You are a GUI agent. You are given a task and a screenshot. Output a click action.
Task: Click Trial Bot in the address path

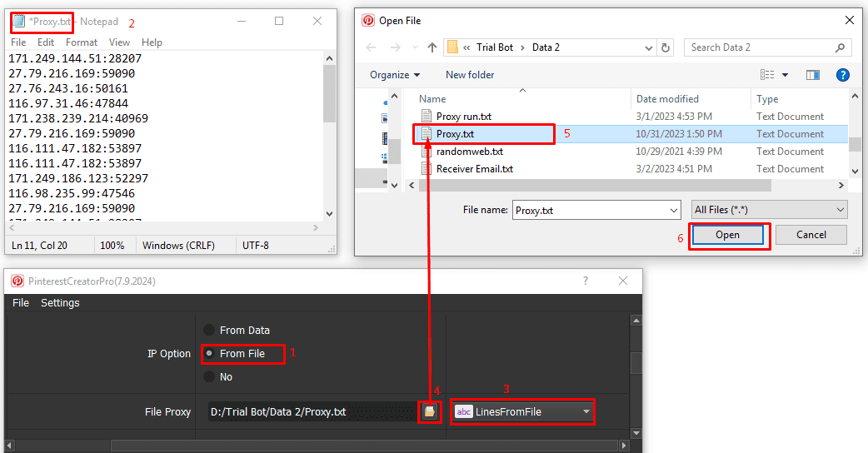[495, 47]
